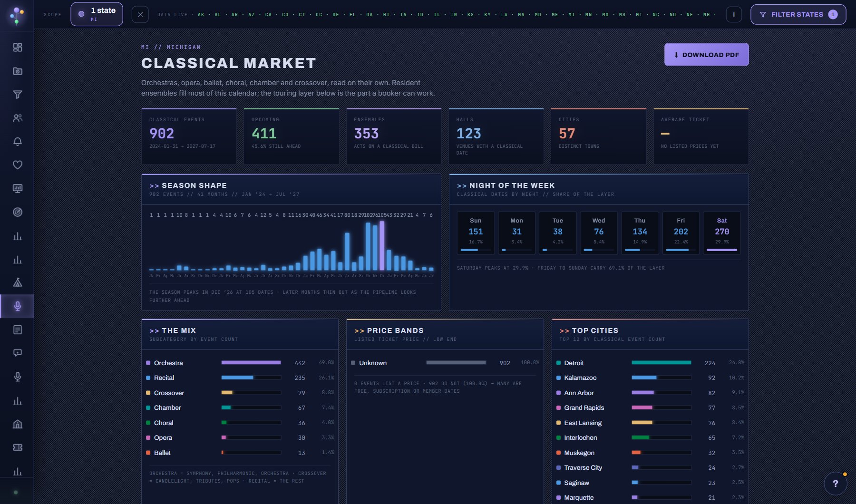Viewport: 856px width, 504px height.
Task: Click the app logo in the sidebar
Action: pyautogui.click(x=17, y=15)
